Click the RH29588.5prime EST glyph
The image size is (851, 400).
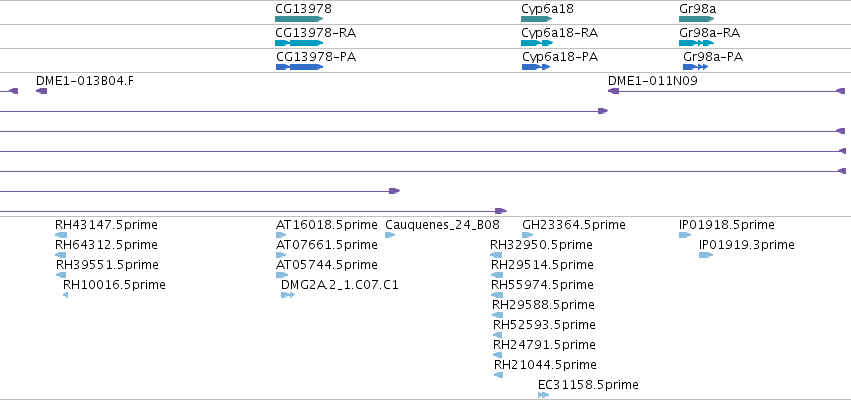498,315
